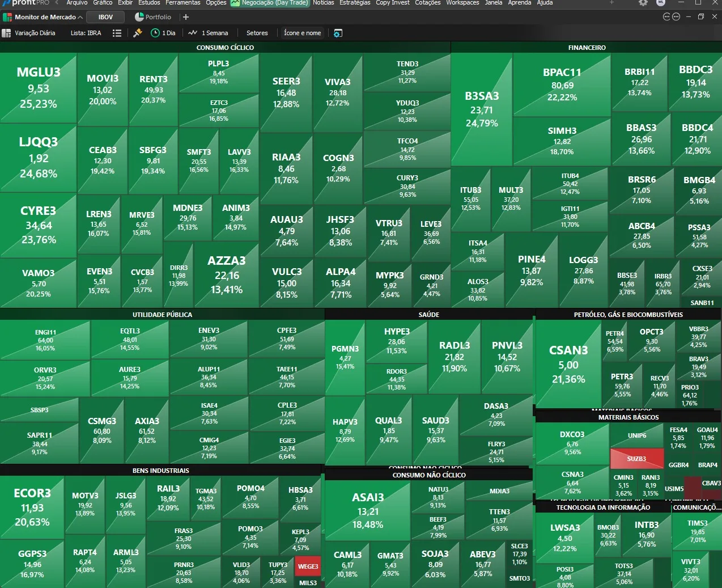722x588 pixels.
Task: Click the ML user profile avatar
Action: [x=661, y=3]
